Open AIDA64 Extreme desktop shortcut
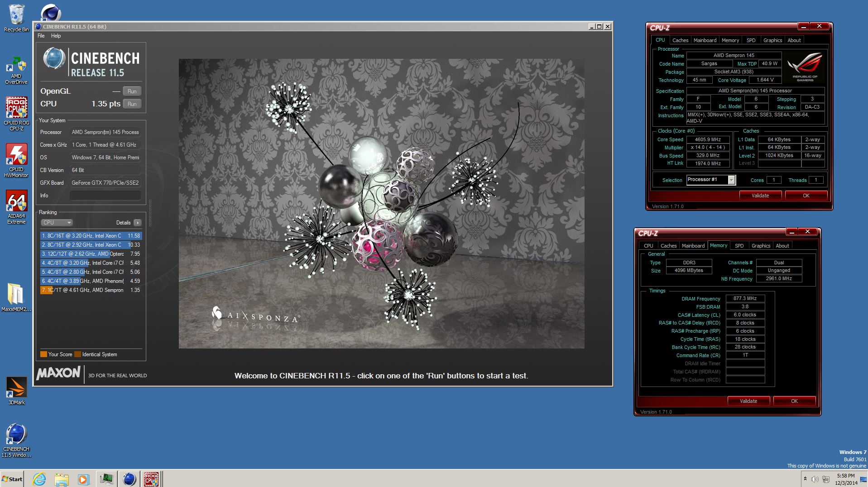 point(16,207)
